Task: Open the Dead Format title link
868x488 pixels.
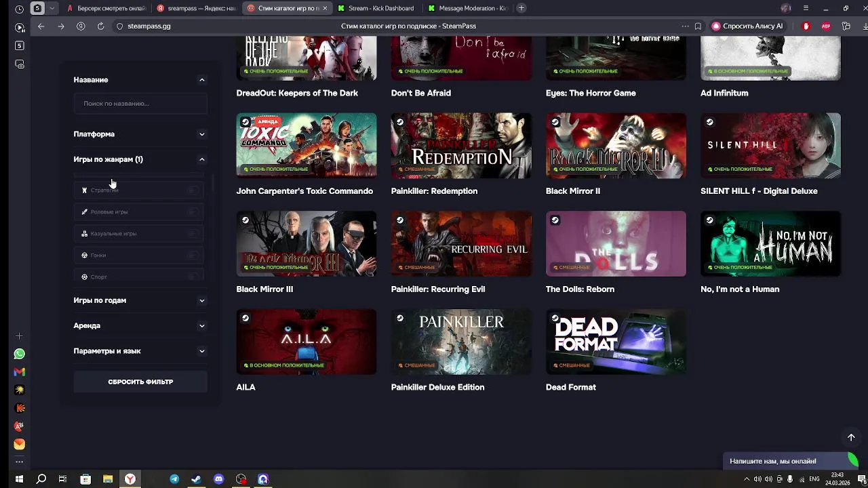Action: pyautogui.click(x=571, y=388)
